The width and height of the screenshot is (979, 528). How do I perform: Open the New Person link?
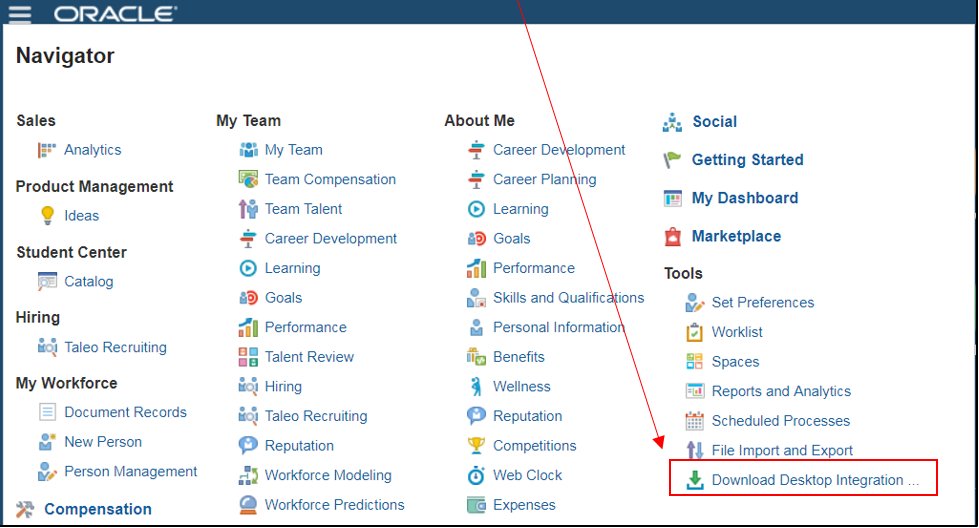[103, 442]
